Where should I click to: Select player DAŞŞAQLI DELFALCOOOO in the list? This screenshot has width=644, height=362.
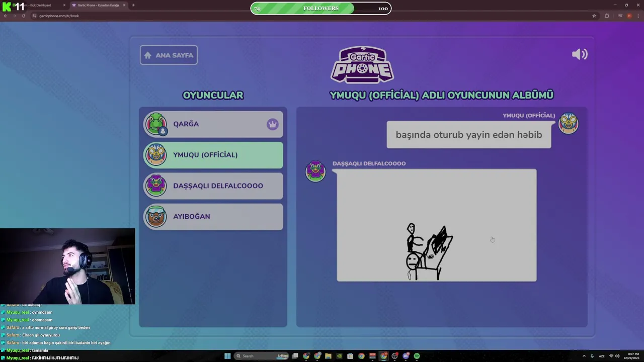[213, 186]
